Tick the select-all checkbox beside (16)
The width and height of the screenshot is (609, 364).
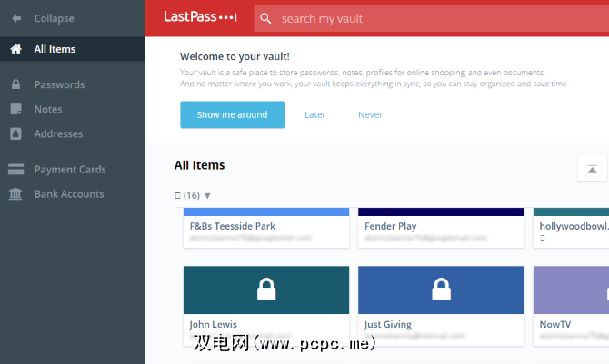pos(177,195)
